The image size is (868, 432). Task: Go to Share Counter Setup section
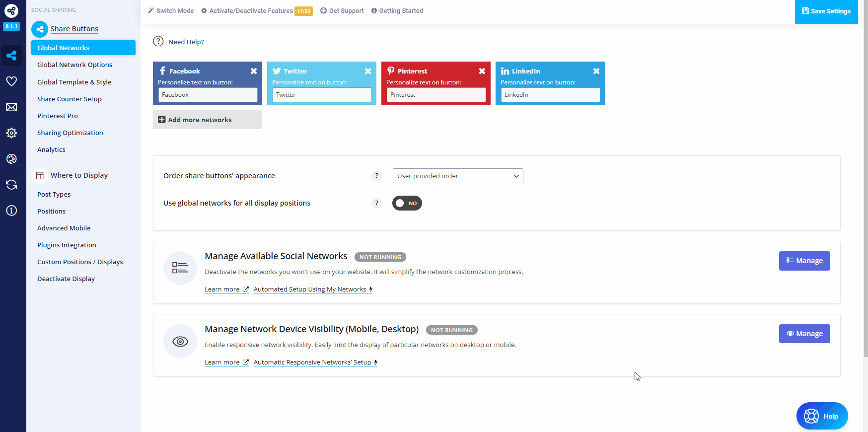[x=69, y=99]
